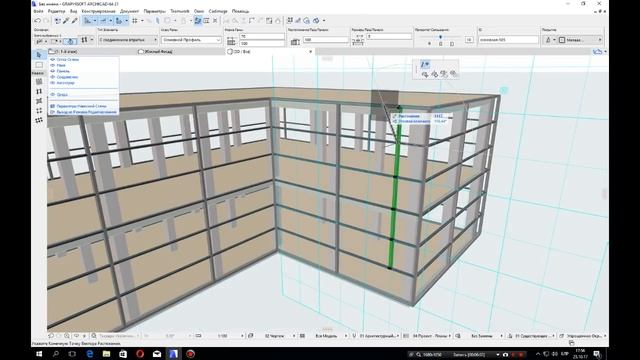Open Opera browser from taskbar
640x360 pixels.
[140, 354]
